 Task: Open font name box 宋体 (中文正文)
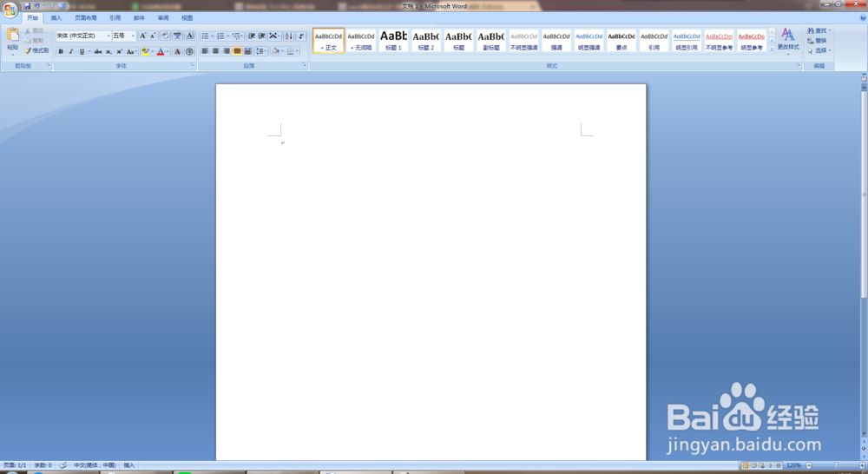pos(83,36)
